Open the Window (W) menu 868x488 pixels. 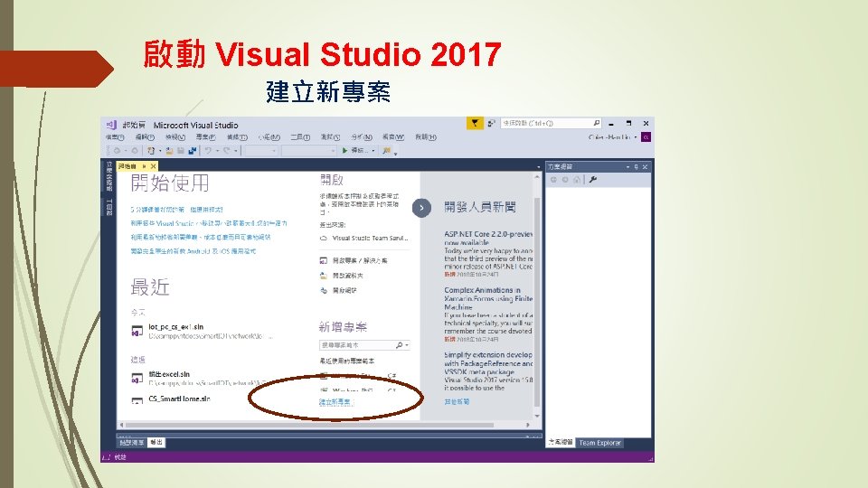click(393, 137)
